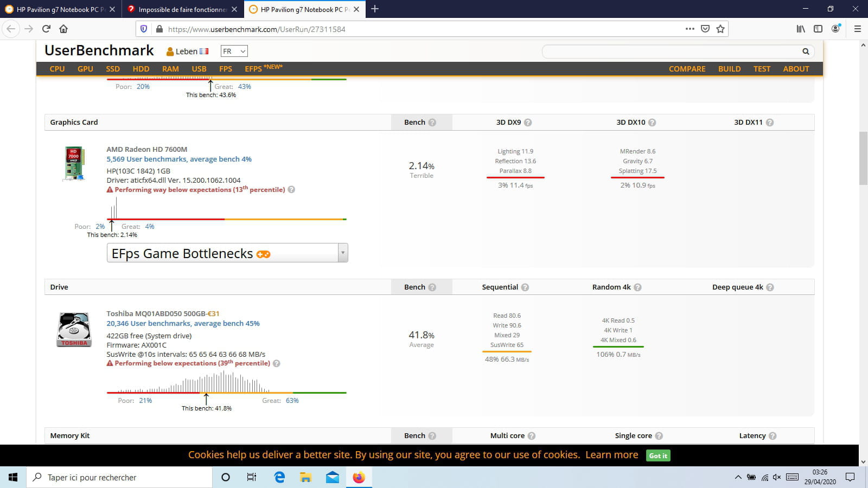Screen dimensions: 868x488
Task: Open the Windows Start menu
Action: 13,477
